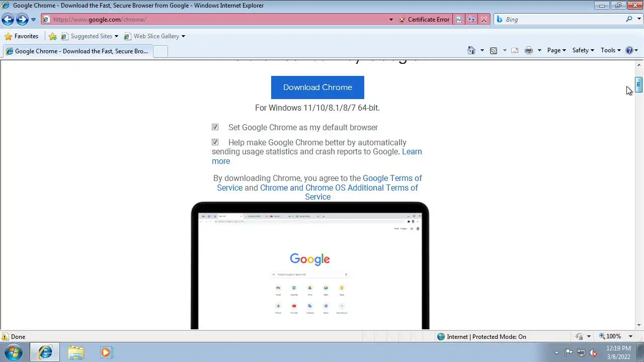Open the status bar privacy dropdown arrow
The width and height of the screenshot is (644, 362).
tap(589, 336)
